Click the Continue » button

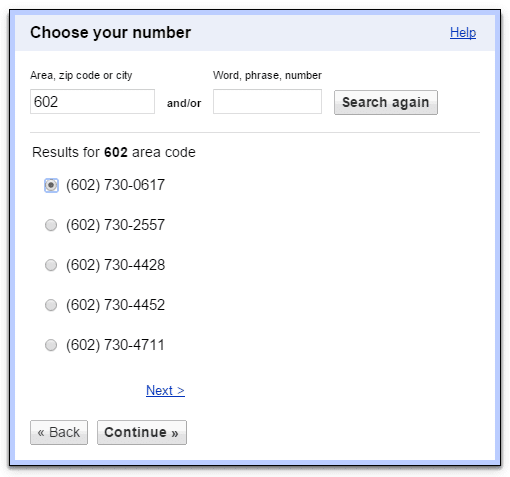point(142,432)
